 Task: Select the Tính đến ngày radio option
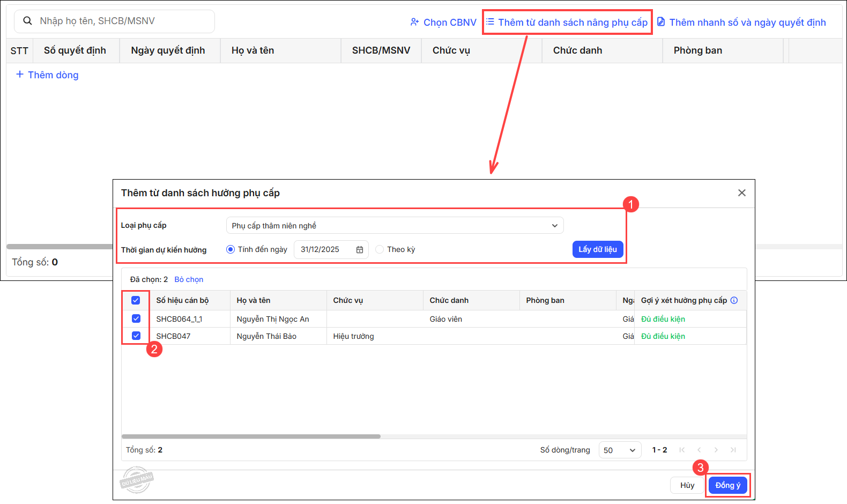(x=231, y=249)
